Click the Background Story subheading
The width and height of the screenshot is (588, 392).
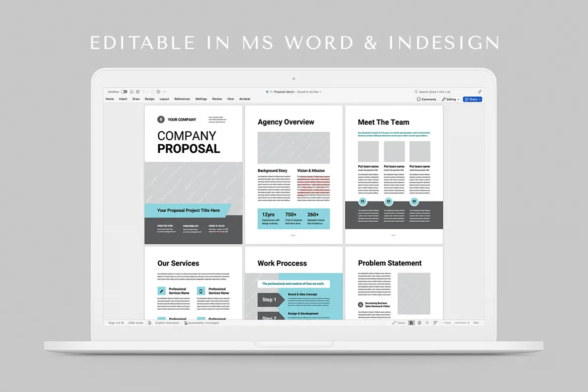[272, 171]
